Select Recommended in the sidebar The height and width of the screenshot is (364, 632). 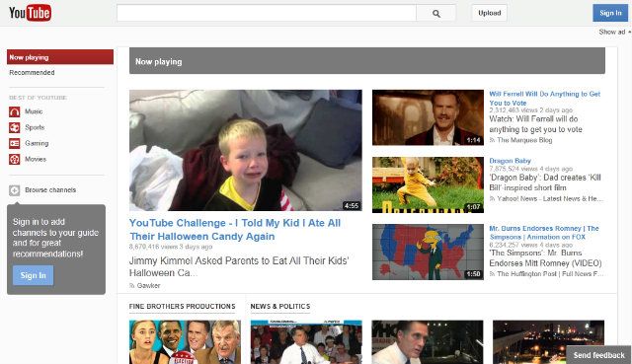(x=32, y=72)
